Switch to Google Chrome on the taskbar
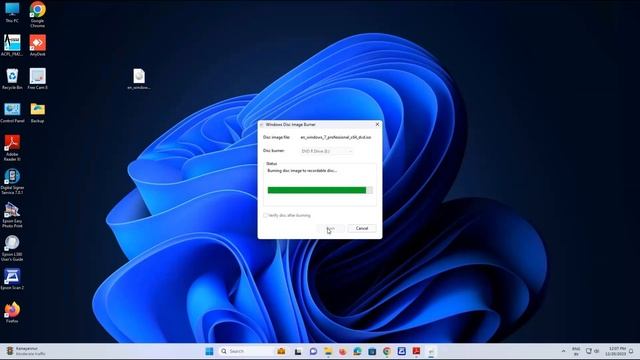The height and width of the screenshot is (360, 640). 387,351
